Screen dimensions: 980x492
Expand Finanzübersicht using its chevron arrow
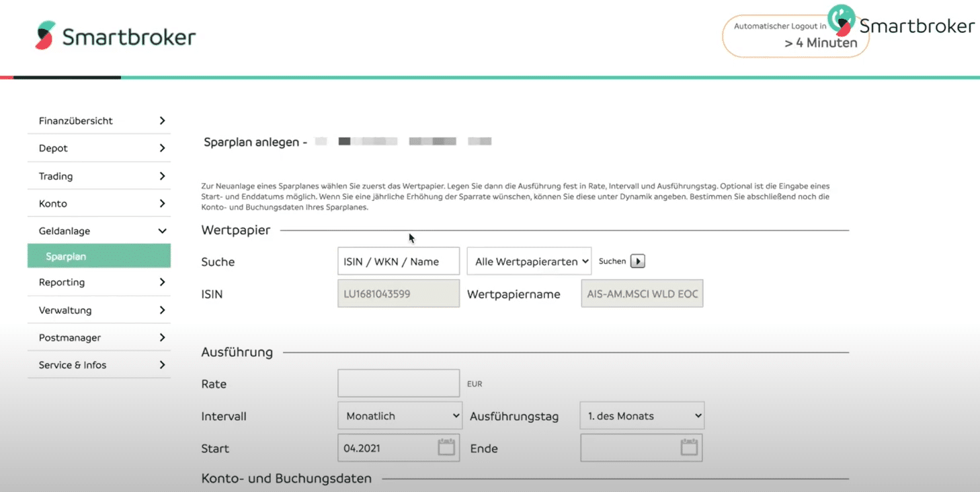[x=162, y=121]
